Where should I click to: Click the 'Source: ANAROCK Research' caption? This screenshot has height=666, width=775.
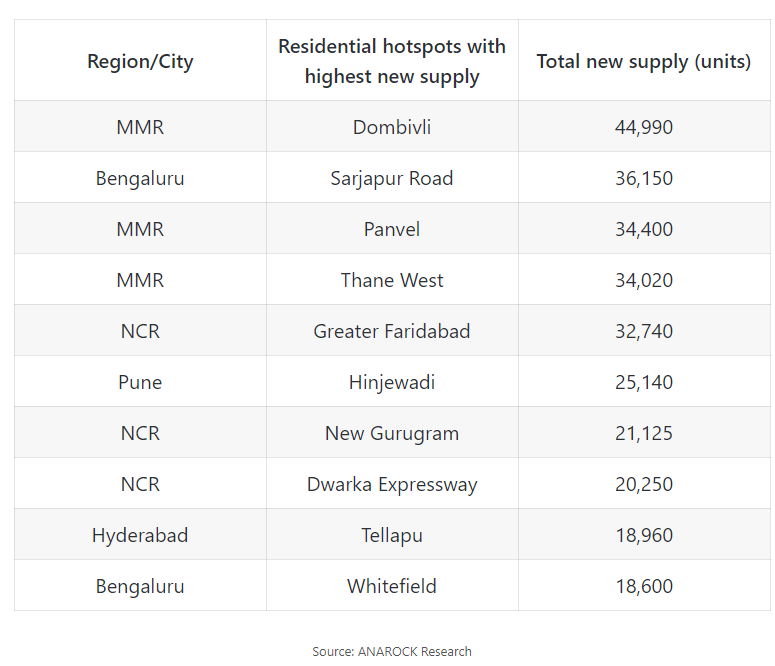(x=392, y=651)
